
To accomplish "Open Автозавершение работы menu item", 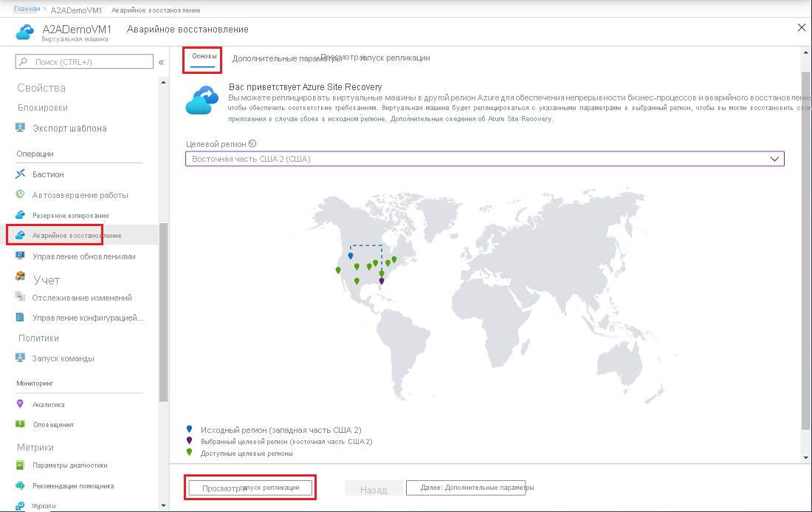I will point(80,195).
